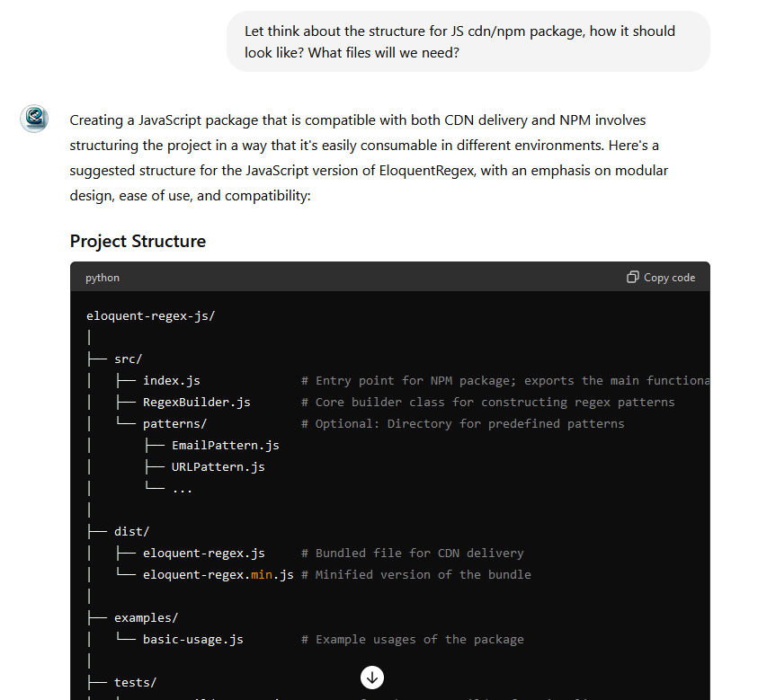Select EmailPattern.js file name
Screen dimensions: 758x700
[x=225, y=445]
